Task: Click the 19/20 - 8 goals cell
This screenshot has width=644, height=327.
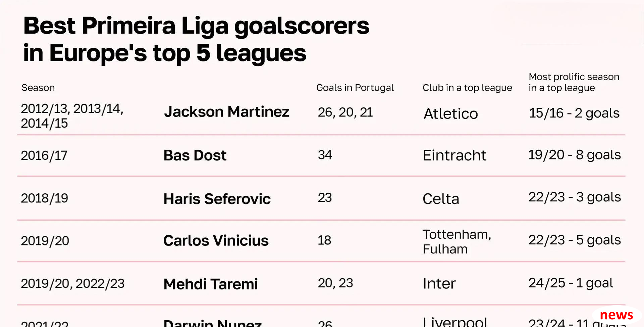Action: [575, 155]
